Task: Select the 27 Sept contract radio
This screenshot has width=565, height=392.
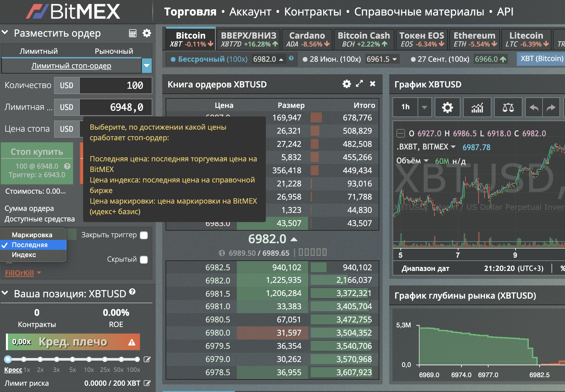Action: pyautogui.click(x=413, y=59)
